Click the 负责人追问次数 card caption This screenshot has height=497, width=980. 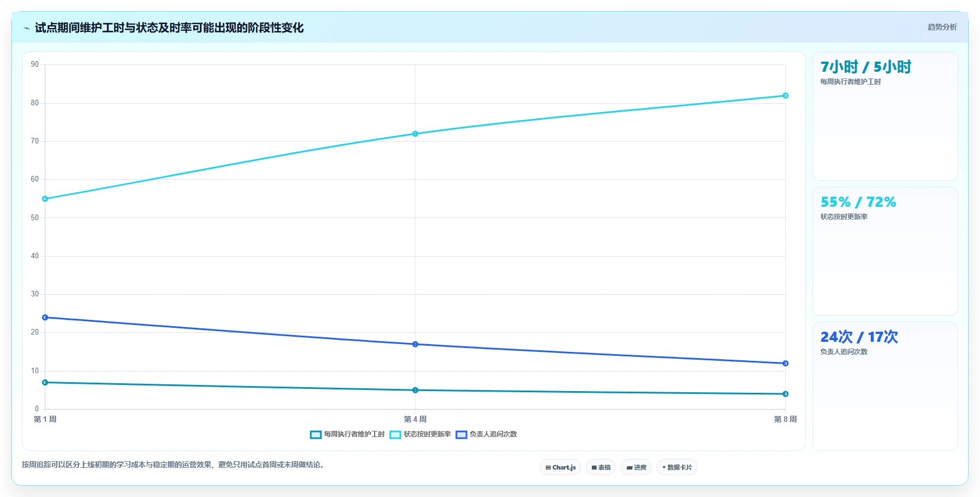click(x=843, y=352)
